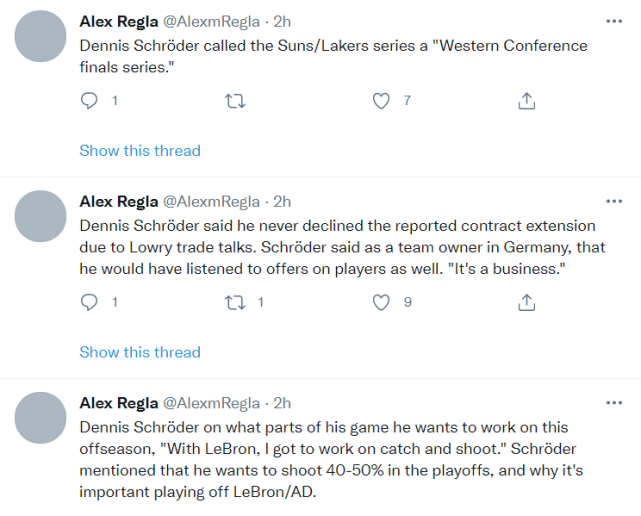Reply to the Western Conference finals tweet
Screen dimensions: 641x516
[x=89, y=101]
